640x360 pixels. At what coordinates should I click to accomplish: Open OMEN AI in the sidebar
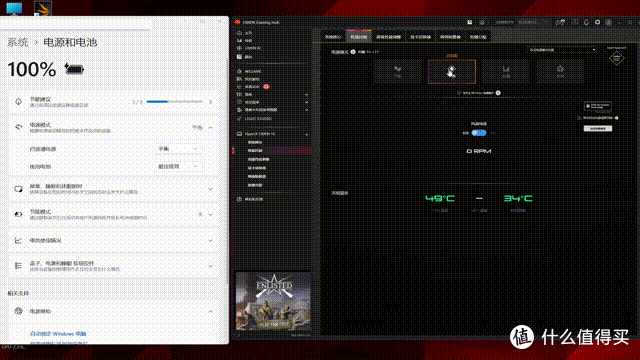pos(249,48)
